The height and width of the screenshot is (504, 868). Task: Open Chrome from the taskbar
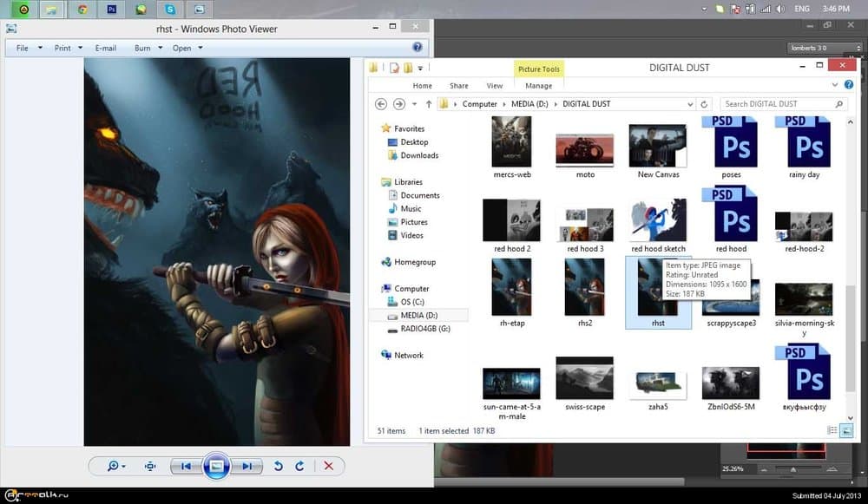point(82,9)
